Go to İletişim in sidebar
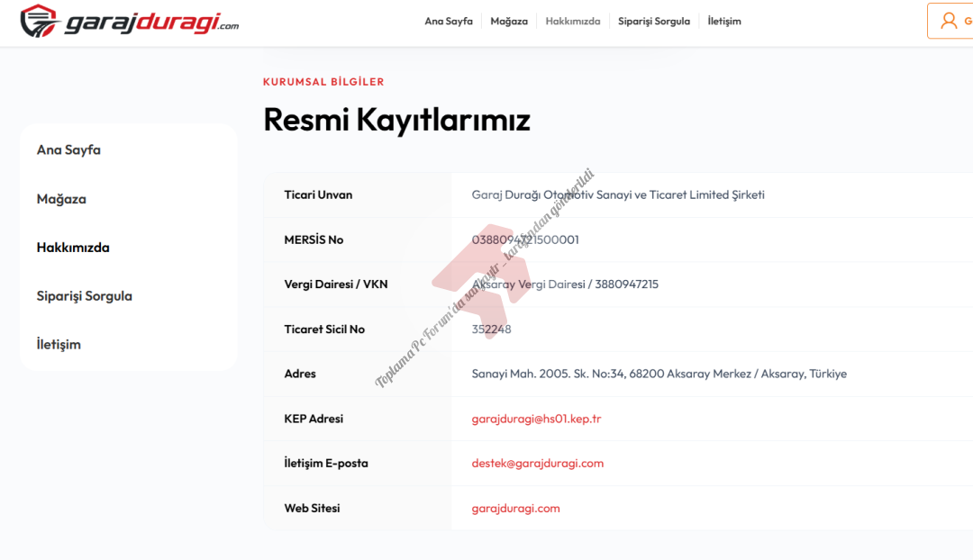The width and height of the screenshot is (973, 560). point(59,344)
